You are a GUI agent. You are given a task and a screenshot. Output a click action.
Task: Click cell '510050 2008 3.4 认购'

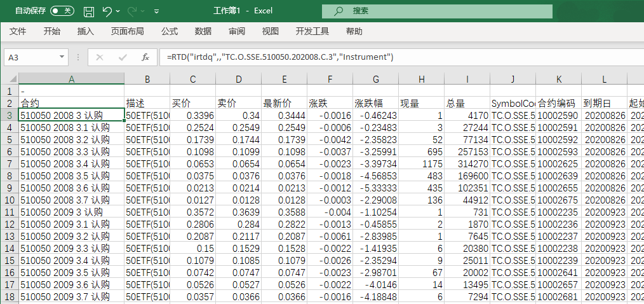click(72, 164)
